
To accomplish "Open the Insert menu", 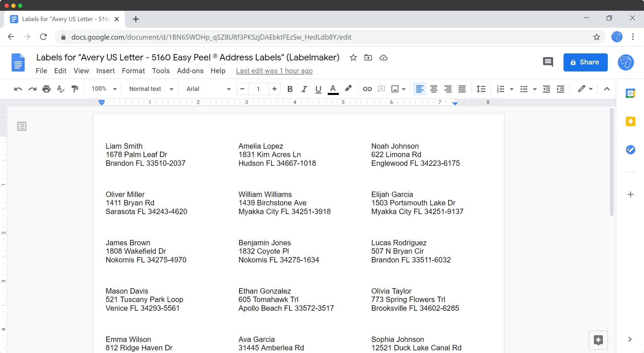I will pos(105,71).
